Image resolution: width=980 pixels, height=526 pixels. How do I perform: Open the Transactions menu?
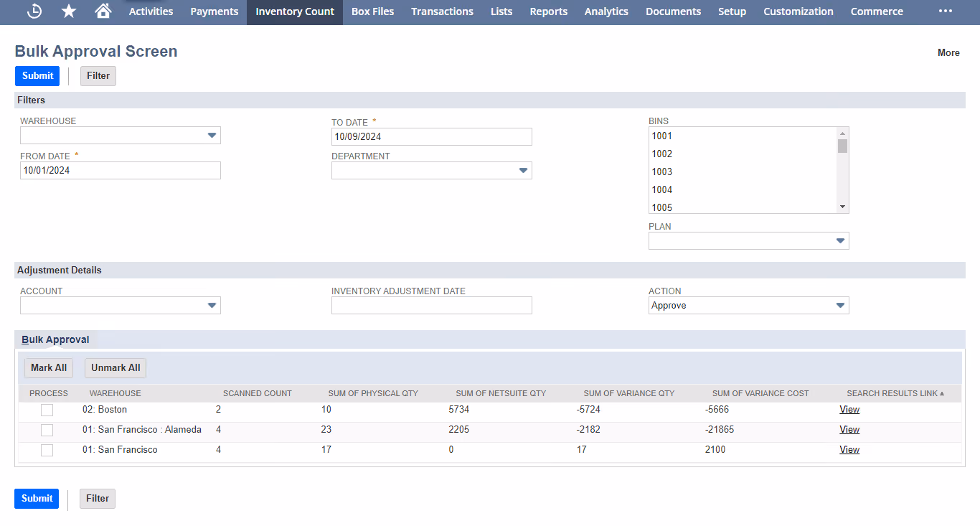(x=442, y=11)
